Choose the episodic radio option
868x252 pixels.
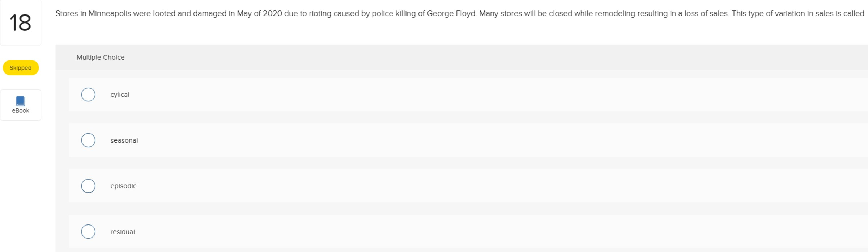tap(88, 186)
